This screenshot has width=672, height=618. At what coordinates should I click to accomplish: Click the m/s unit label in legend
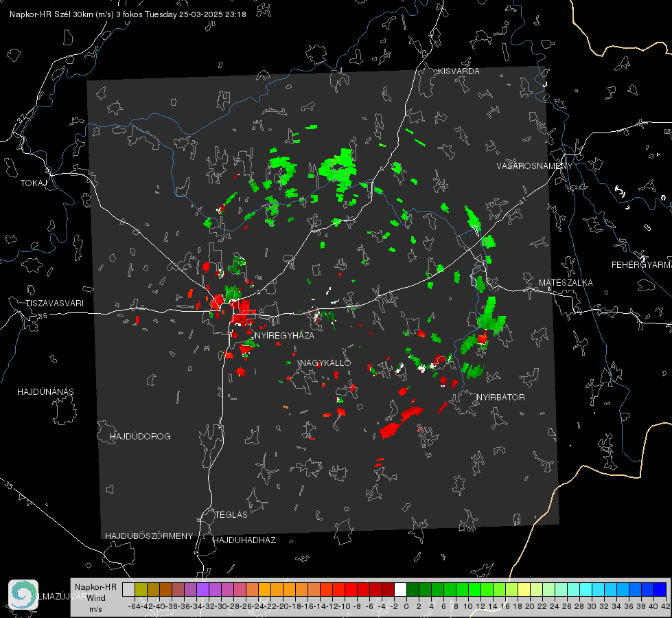click(x=95, y=609)
